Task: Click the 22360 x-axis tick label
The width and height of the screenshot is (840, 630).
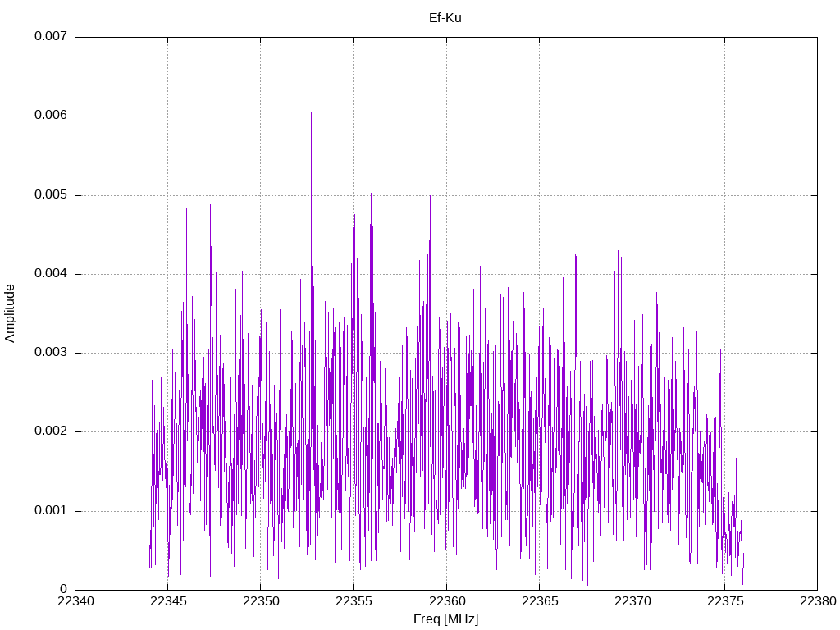Action: (x=447, y=601)
